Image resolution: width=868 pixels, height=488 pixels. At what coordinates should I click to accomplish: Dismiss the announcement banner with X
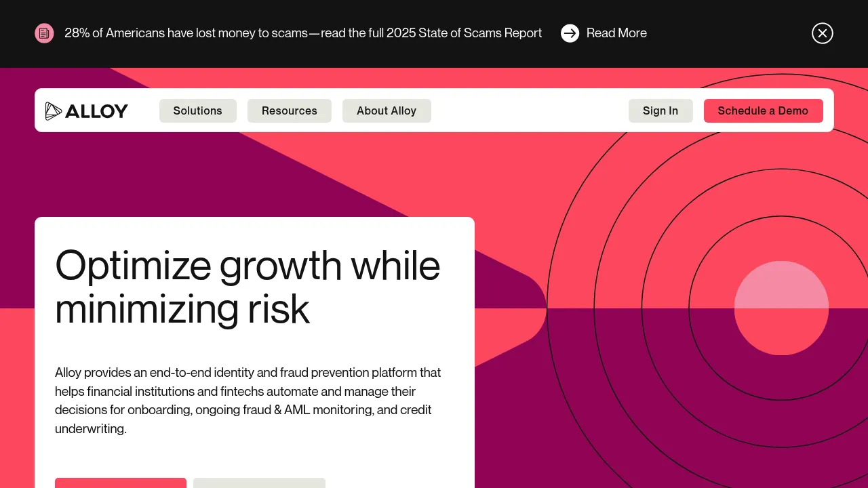coord(823,33)
